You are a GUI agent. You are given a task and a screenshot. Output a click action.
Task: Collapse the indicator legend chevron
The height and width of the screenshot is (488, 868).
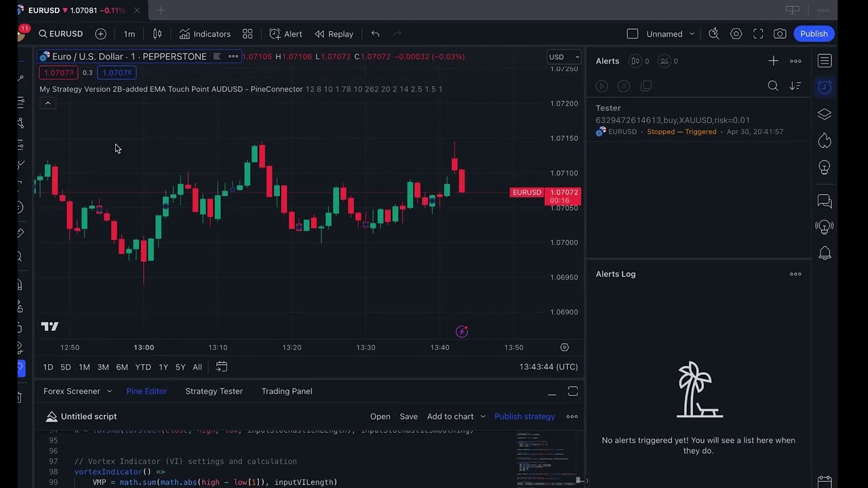click(47, 103)
